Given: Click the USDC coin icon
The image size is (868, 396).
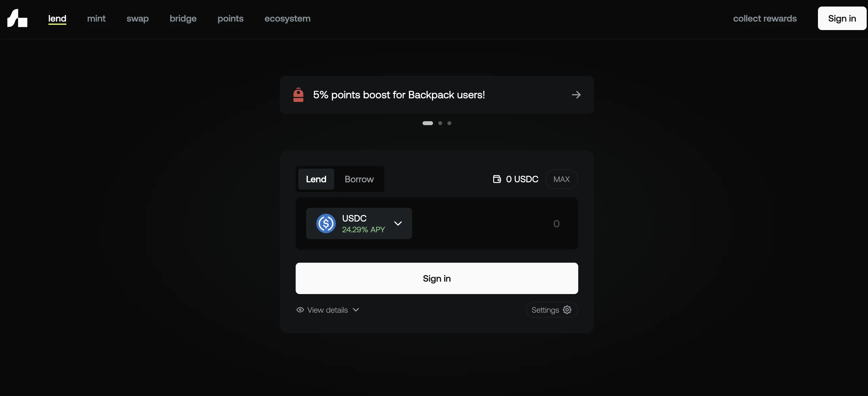Looking at the screenshot, I should pyautogui.click(x=325, y=223).
